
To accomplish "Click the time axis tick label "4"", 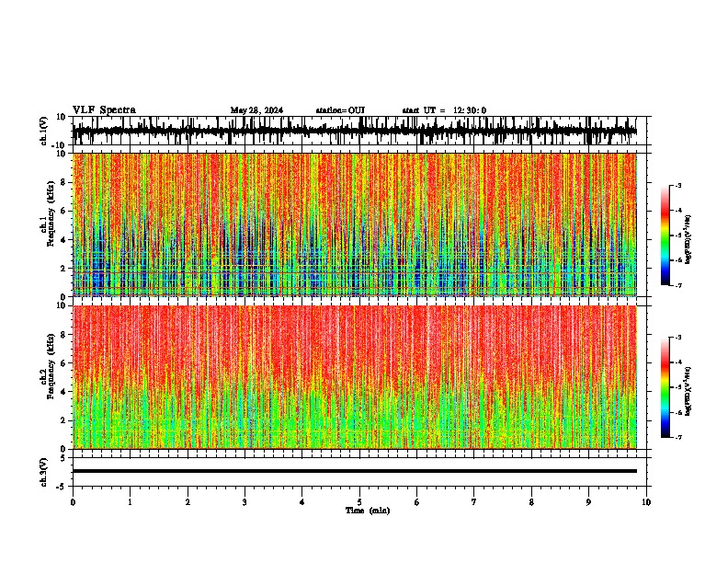I will click(302, 502).
